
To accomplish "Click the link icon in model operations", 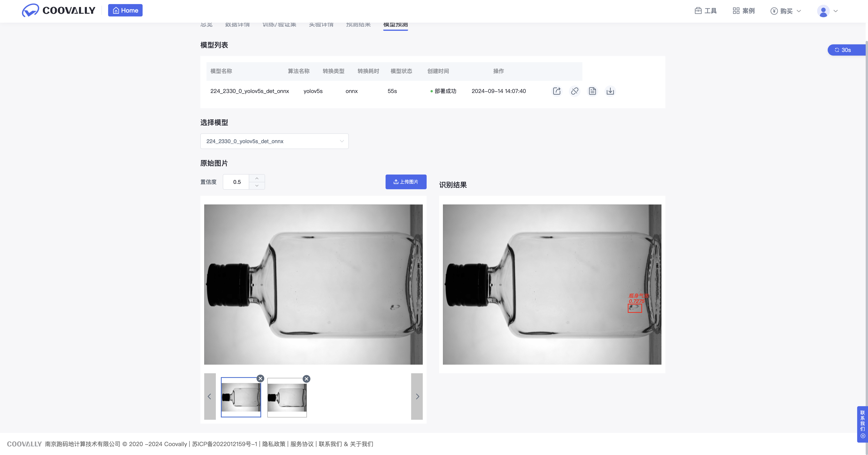I will coord(574,91).
